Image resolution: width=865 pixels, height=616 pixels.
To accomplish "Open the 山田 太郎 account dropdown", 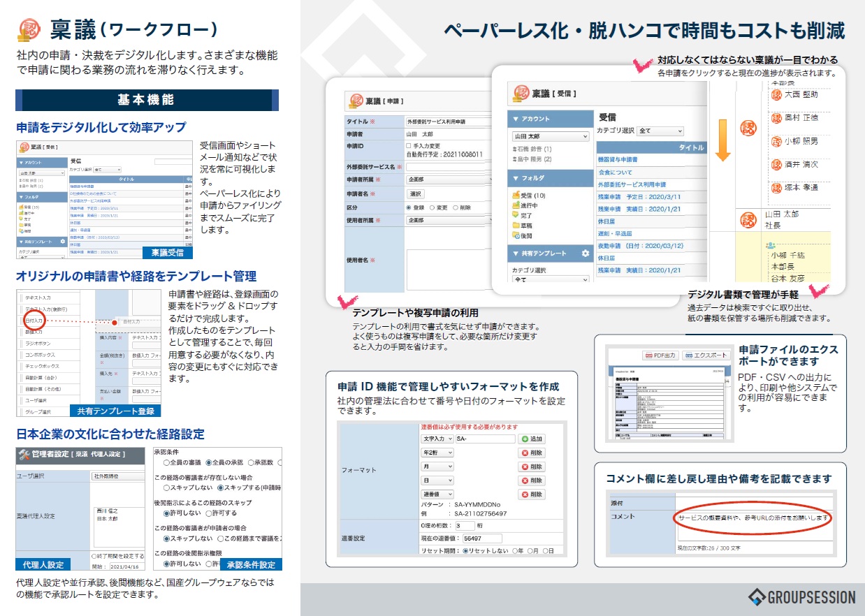I will coord(551,136).
